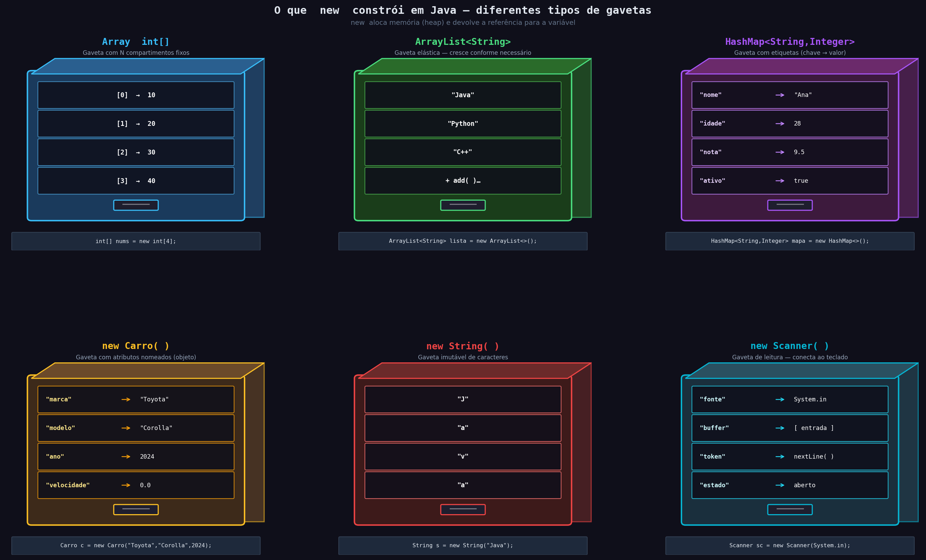Screen dimensions: 926x560
Task: Select the "Python" ArrayList entry
Action: tap(462, 124)
